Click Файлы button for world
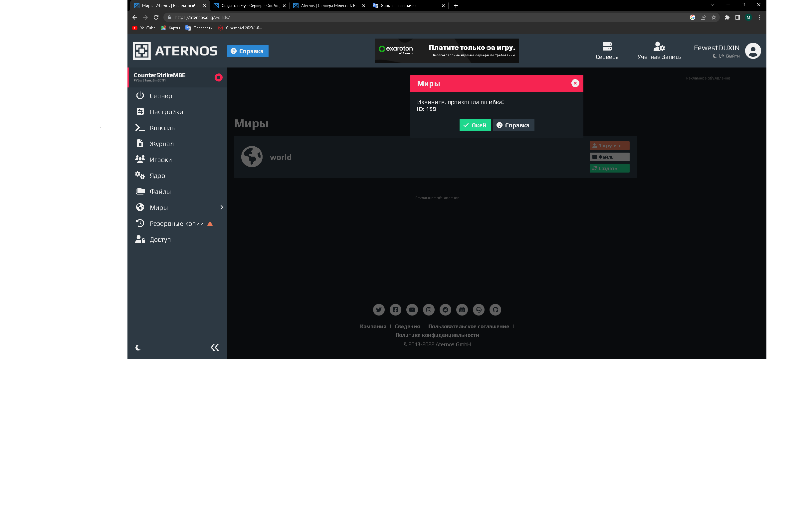 click(x=609, y=157)
